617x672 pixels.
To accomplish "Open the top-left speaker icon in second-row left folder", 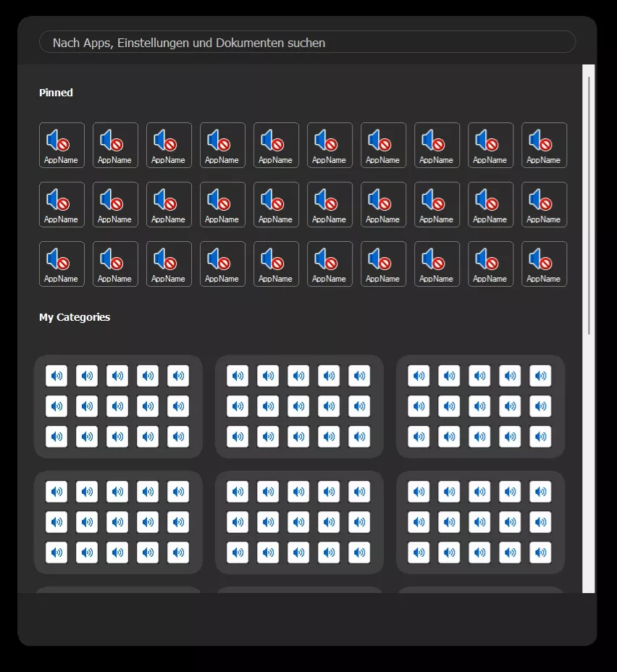I will pyautogui.click(x=56, y=492).
